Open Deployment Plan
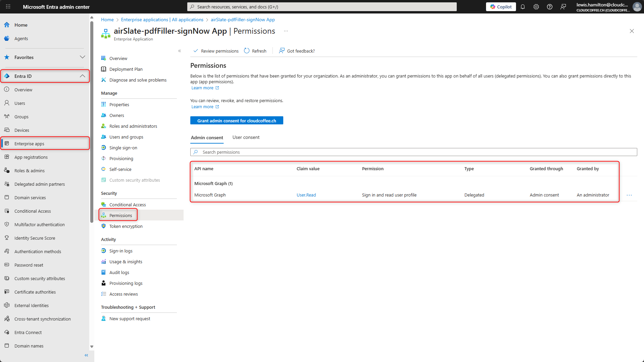The height and width of the screenshot is (362, 644). (x=126, y=69)
